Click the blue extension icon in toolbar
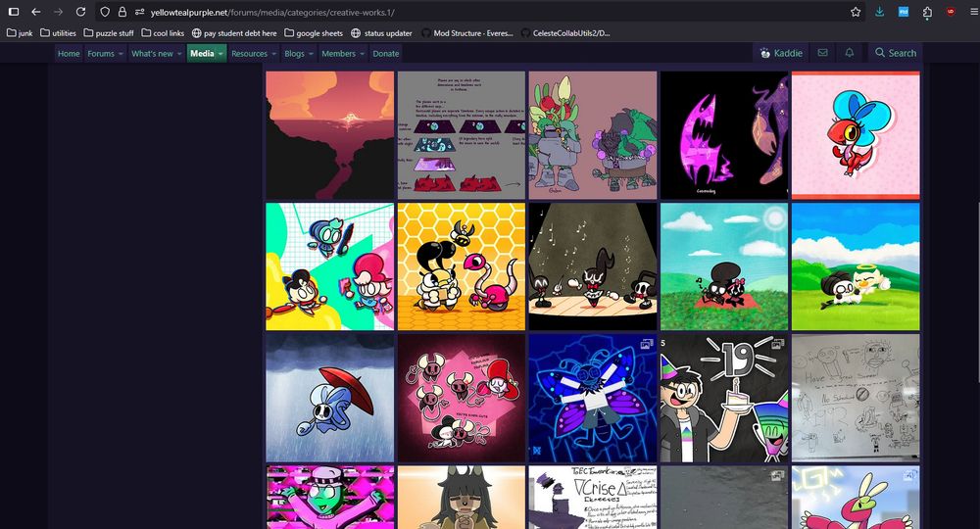 pyautogui.click(x=904, y=12)
